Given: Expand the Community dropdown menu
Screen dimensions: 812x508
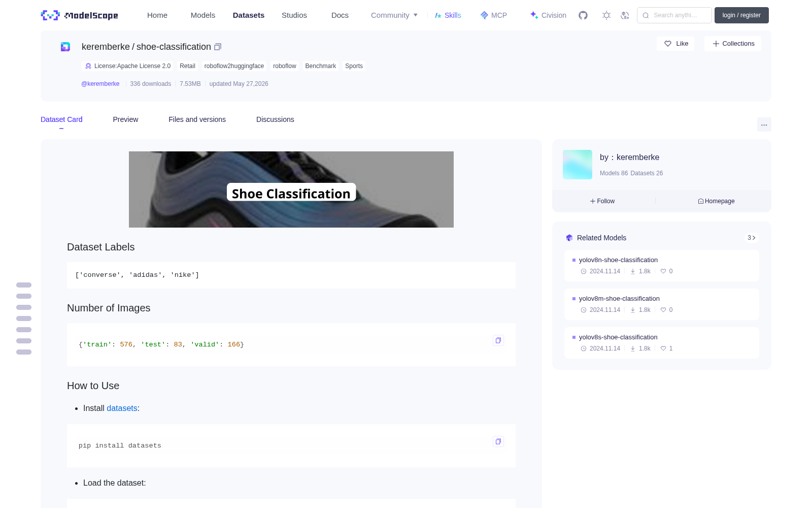Looking at the screenshot, I should (x=394, y=15).
